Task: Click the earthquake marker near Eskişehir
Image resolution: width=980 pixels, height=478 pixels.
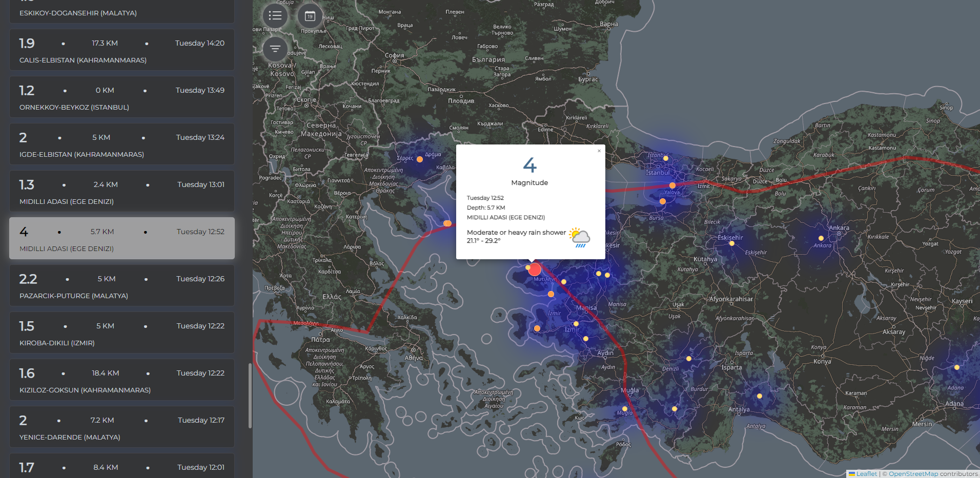Action: (x=732, y=243)
